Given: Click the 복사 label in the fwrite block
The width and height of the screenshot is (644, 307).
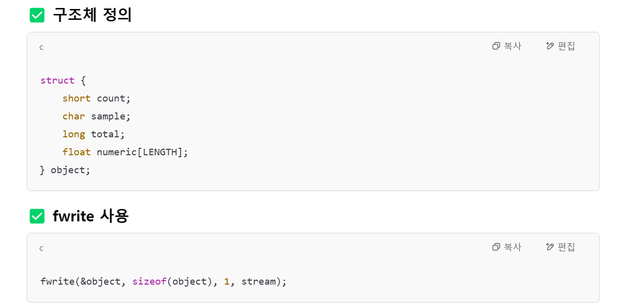Looking at the screenshot, I should point(513,247).
